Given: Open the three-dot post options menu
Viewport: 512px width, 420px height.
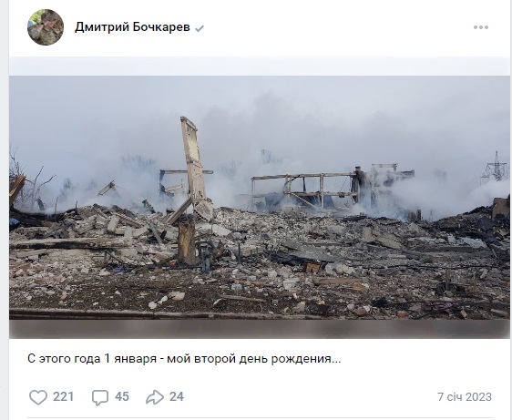Looking at the screenshot, I should pos(481,27).
